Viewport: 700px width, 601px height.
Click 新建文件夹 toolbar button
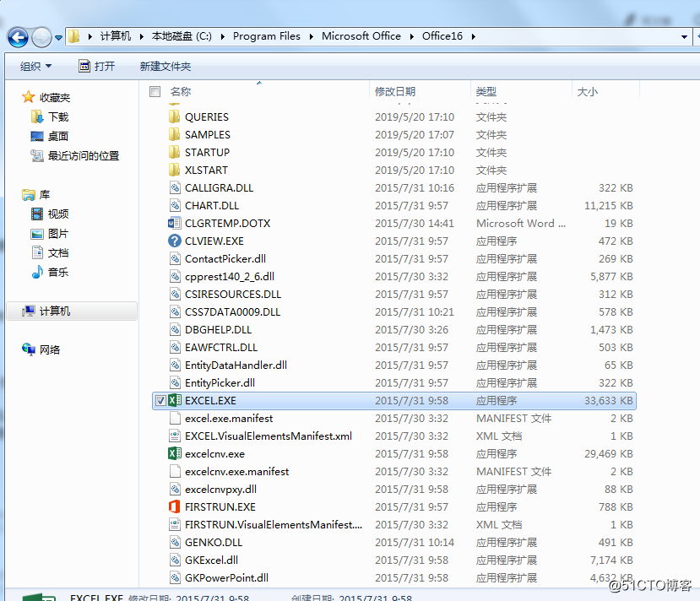coord(166,67)
